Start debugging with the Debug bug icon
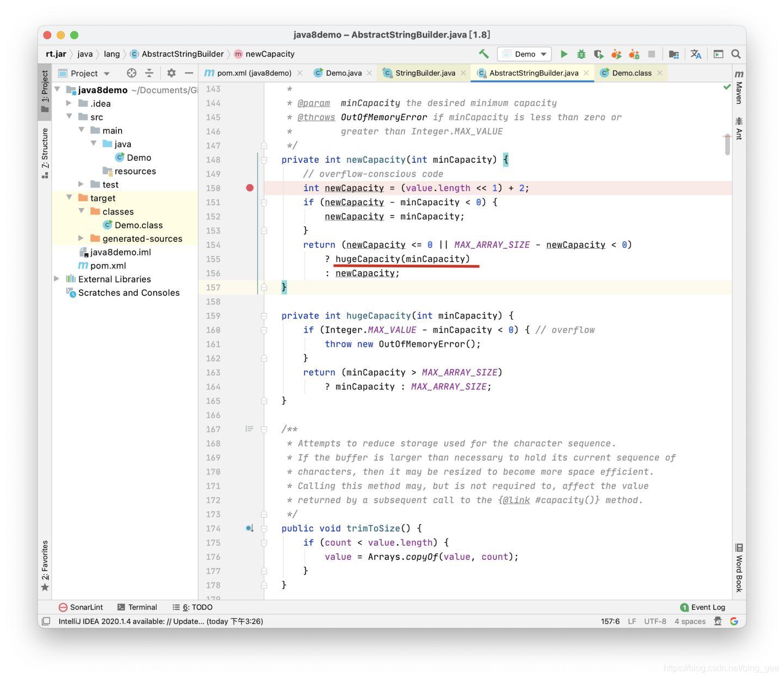Image resolution: width=784 pixels, height=678 pixels. coord(581,54)
